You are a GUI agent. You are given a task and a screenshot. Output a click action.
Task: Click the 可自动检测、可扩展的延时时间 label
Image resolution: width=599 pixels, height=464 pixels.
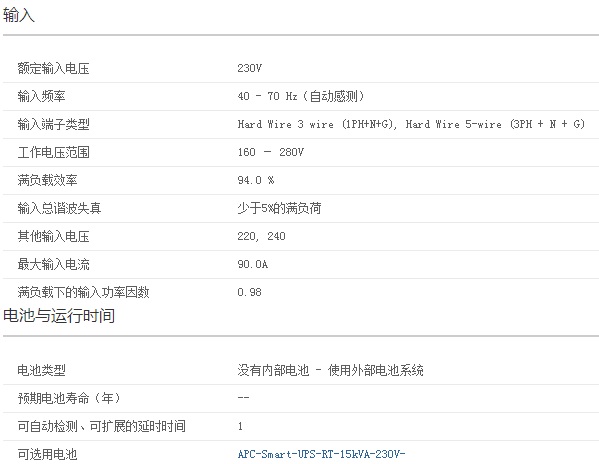coord(102,426)
